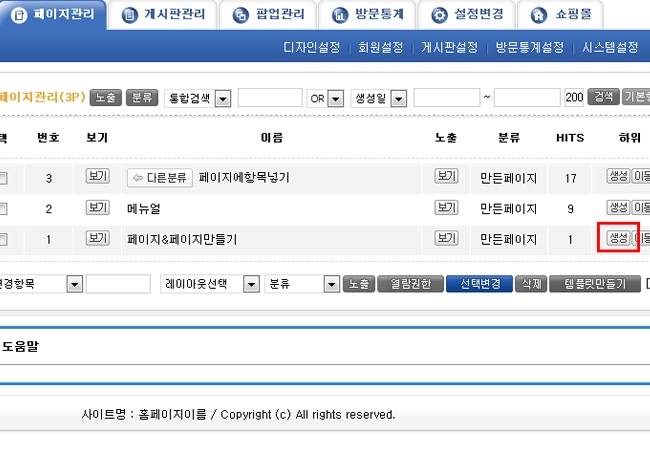
Task: Click 보기 view button for 메뉴얼
Action: (x=98, y=207)
